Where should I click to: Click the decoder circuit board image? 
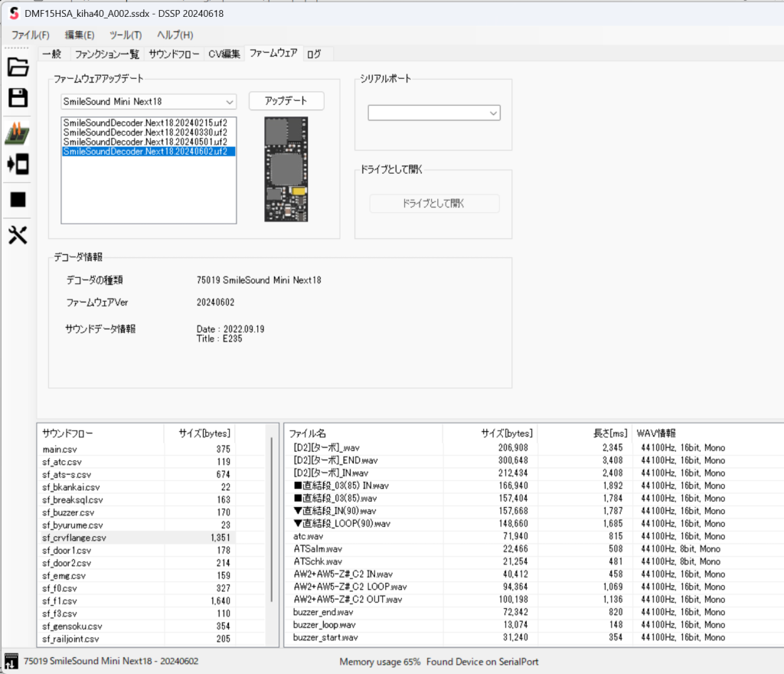tap(286, 169)
